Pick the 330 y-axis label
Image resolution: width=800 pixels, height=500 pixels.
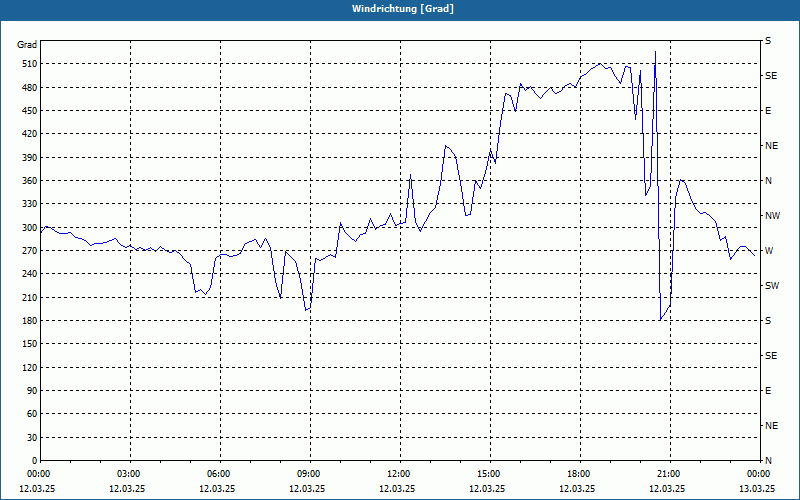click(x=31, y=204)
